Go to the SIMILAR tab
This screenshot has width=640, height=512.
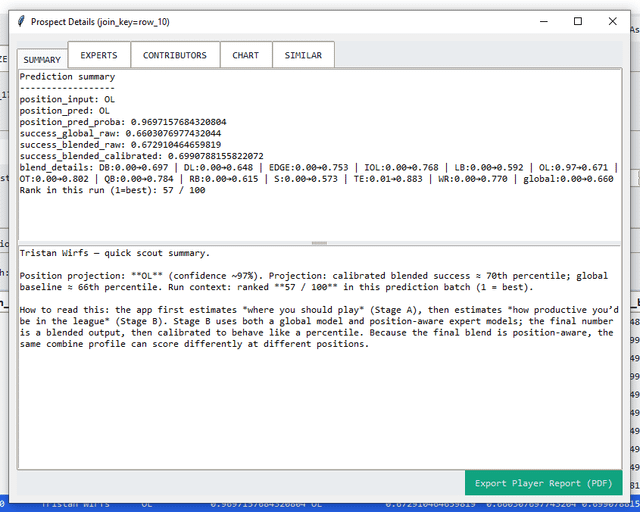303,55
